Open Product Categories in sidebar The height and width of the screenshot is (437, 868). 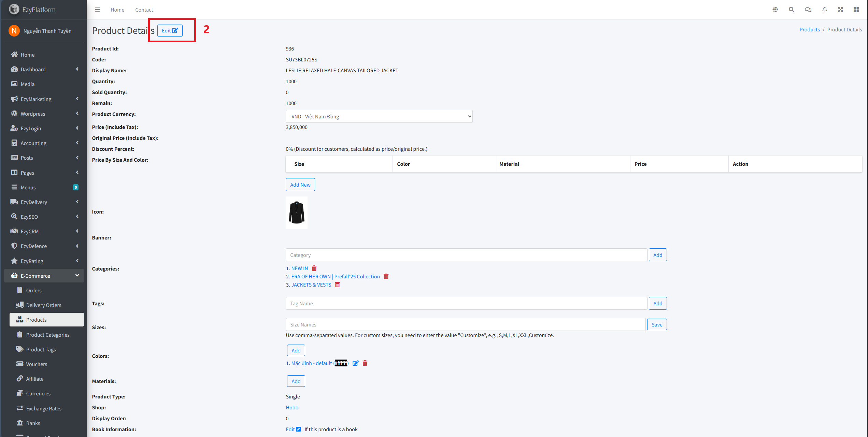click(x=47, y=335)
